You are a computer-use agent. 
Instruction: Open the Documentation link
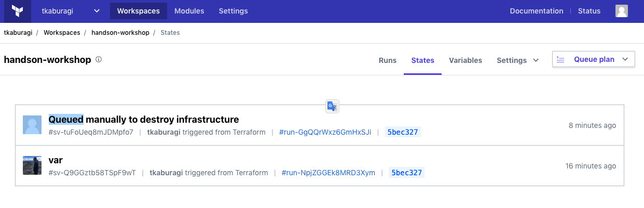click(536, 11)
